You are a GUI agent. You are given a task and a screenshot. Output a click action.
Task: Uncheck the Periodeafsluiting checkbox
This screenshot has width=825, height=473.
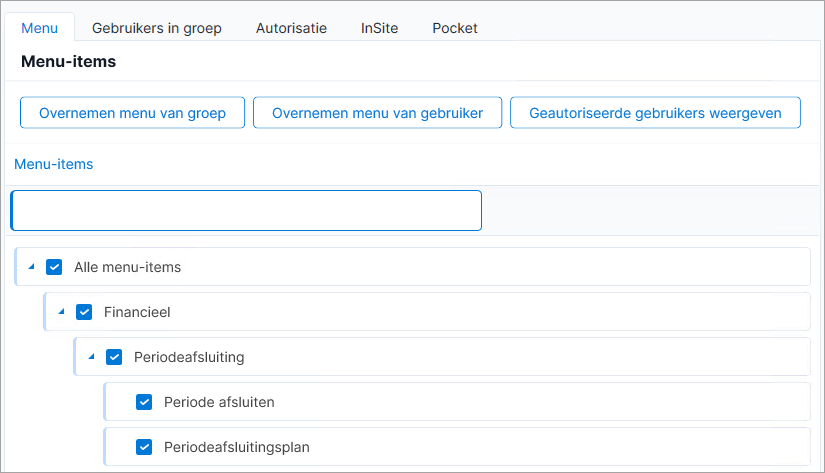[114, 357]
